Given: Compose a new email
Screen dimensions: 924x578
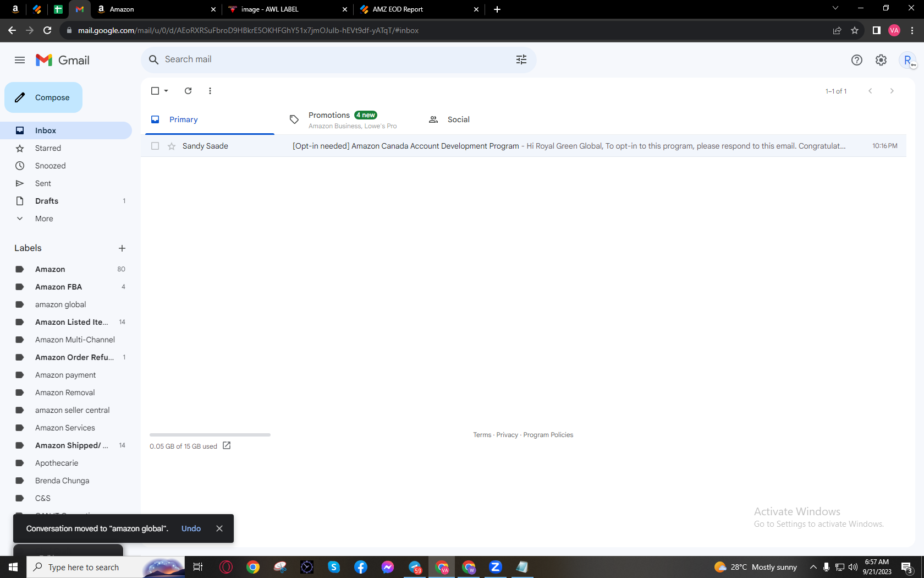Looking at the screenshot, I should tap(43, 97).
